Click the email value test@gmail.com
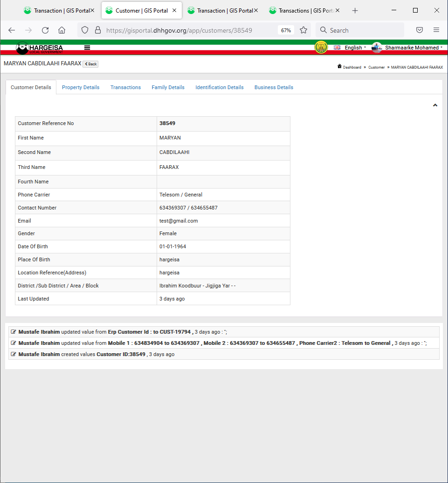The image size is (448, 483). click(179, 221)
